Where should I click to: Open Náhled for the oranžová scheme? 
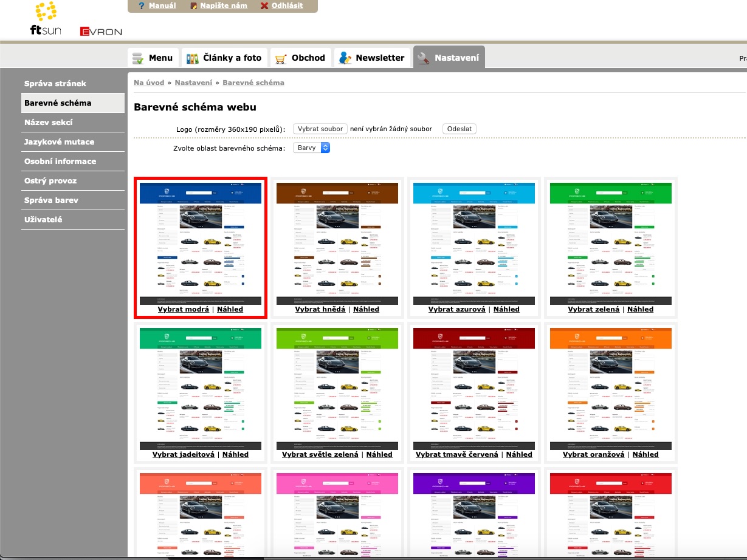pos(645,454)
